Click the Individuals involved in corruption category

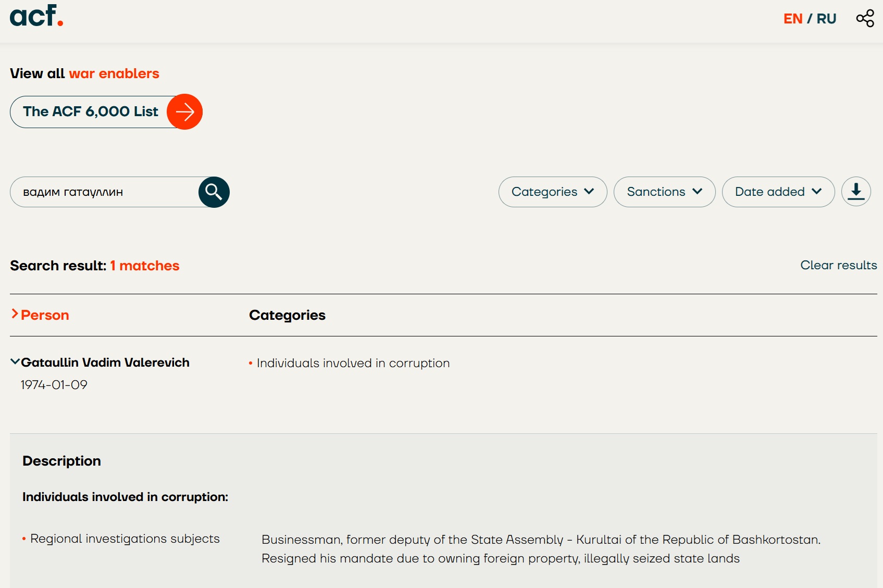[353, 363]
